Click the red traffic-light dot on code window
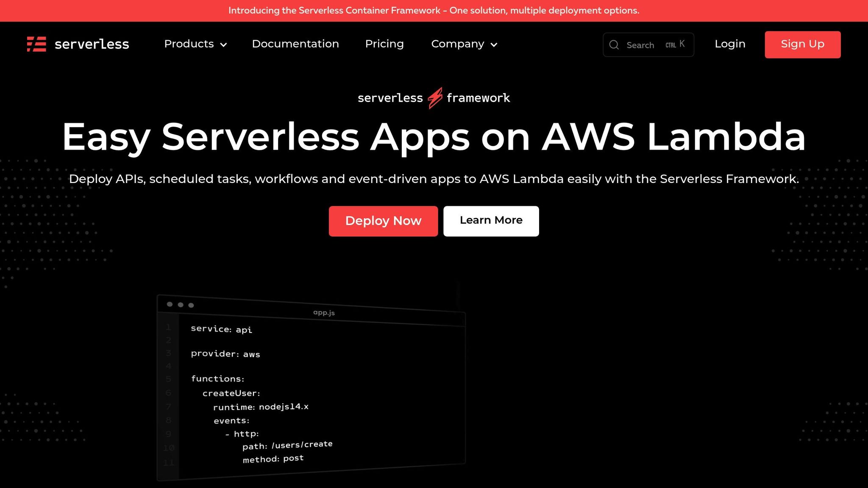The height and width of the screenshot is (488, 868). click(170, 305)
